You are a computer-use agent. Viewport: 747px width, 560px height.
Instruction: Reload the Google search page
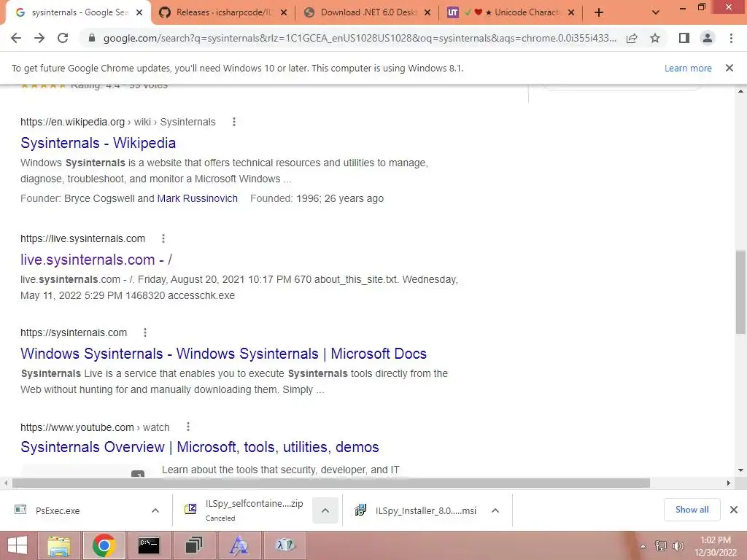coord(63,38)
